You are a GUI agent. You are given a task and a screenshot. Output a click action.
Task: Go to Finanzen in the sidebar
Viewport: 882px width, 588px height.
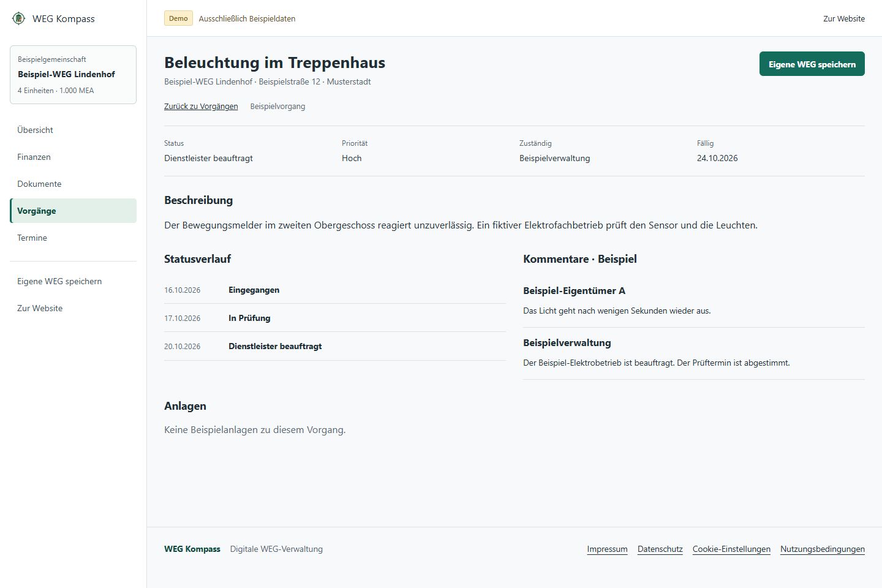[x=73, y=157]
